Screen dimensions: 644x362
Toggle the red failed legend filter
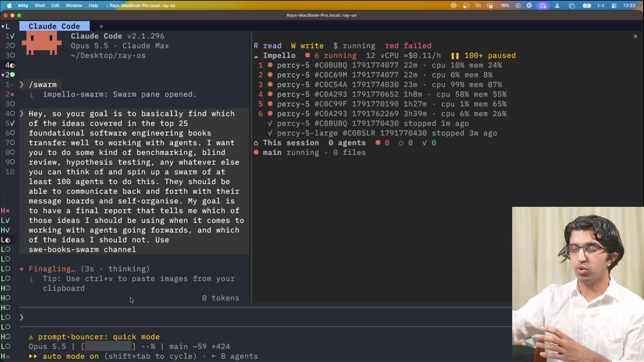408,46
